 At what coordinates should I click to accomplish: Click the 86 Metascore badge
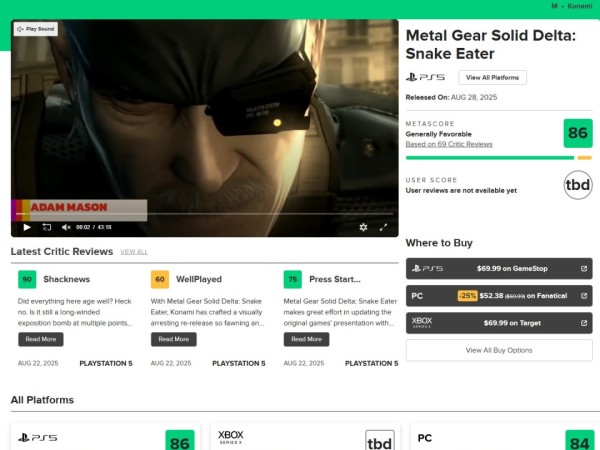[x=578, y=133]
